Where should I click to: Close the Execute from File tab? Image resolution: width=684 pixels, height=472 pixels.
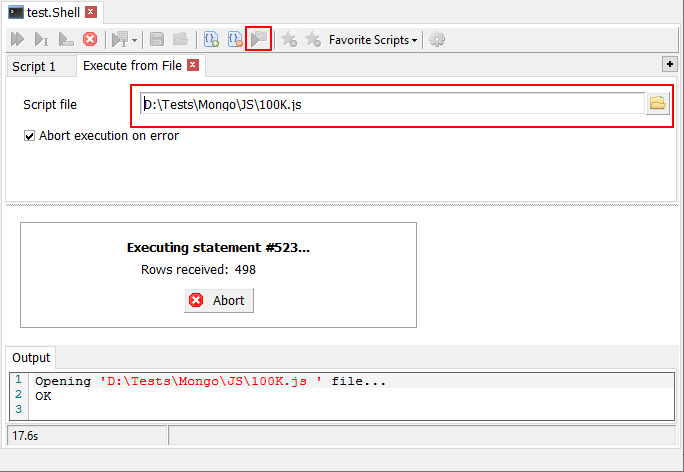tap(193, 65)
